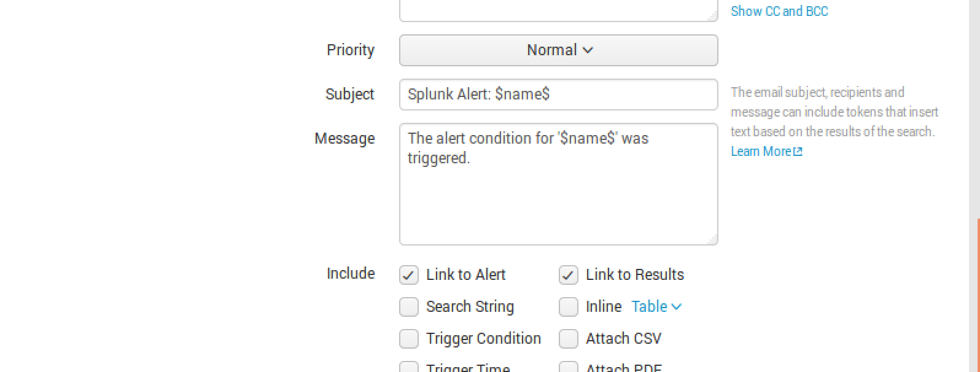
Task: Click the Message box resize handle
Action: (712, 240)
